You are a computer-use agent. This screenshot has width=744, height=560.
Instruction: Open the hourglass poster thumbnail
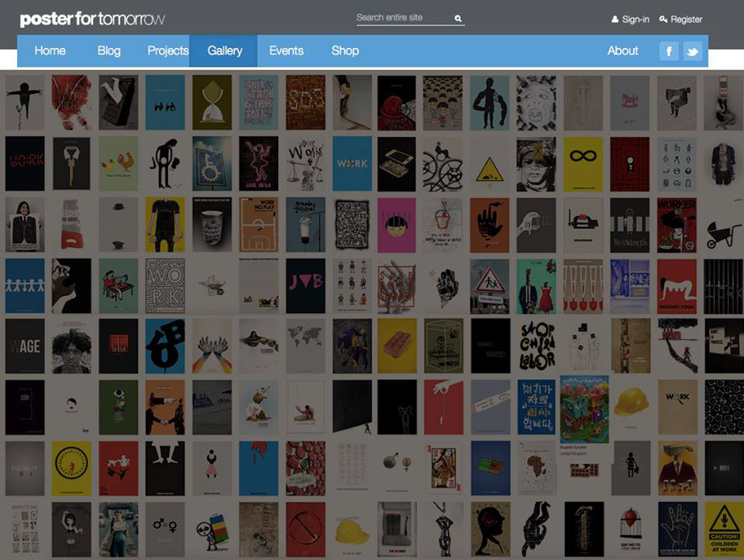212,102
